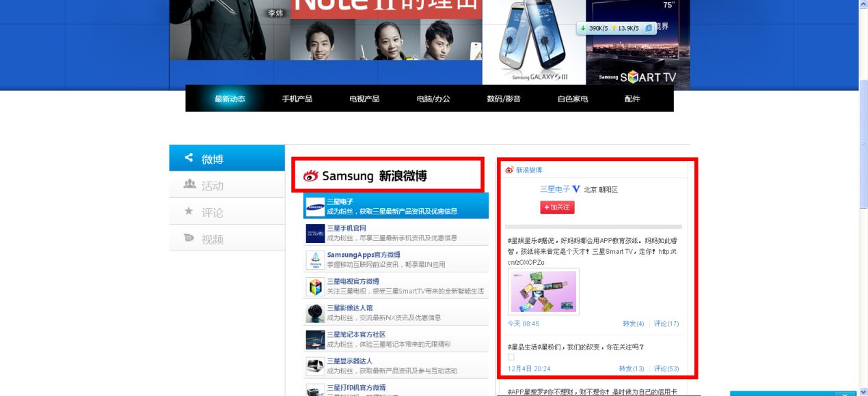
Task: Click the Galaxy avatar of 三星手机官网
Action: coord(315,233)
